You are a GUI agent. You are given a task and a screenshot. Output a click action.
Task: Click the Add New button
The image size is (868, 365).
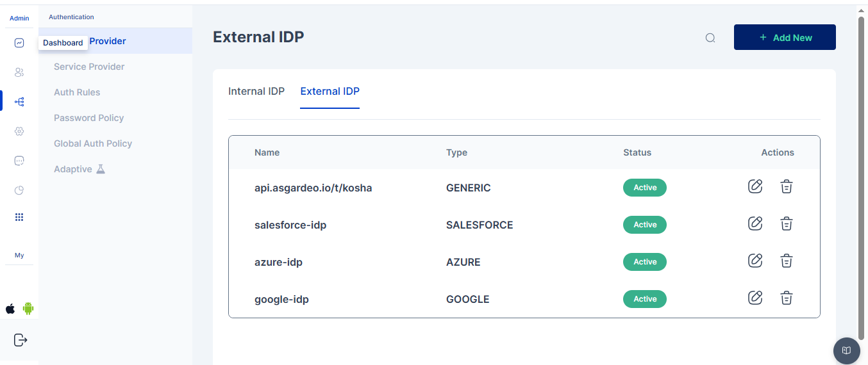(785, 37)
